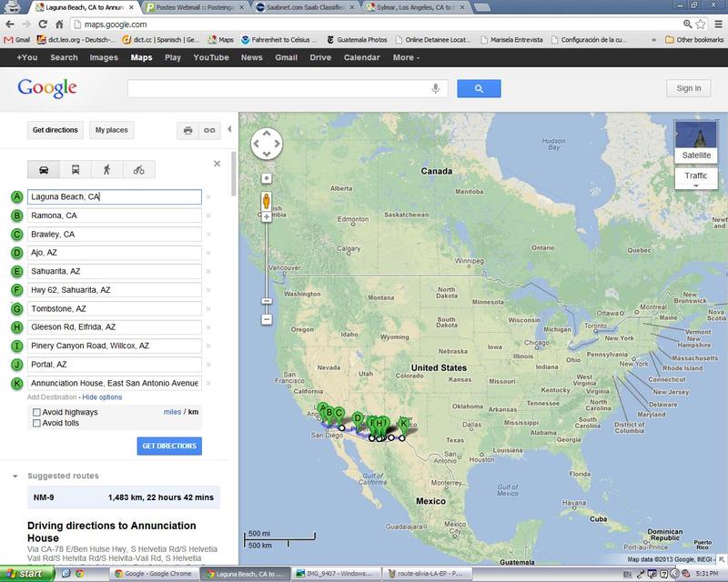Open News in the Google bar
This screenshot has height=582, width=728.
pos(252,57)
